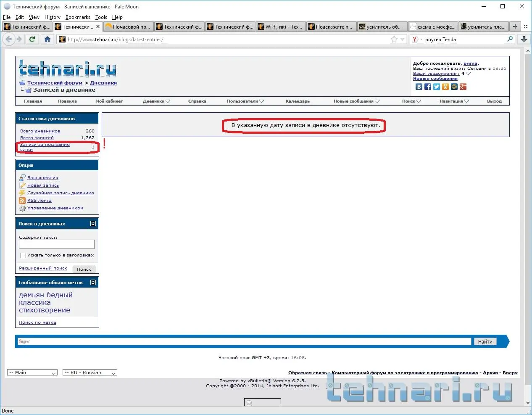
Task: Click the folder icon next to 'Технический форум'
Action: click(x=22, y=83)
